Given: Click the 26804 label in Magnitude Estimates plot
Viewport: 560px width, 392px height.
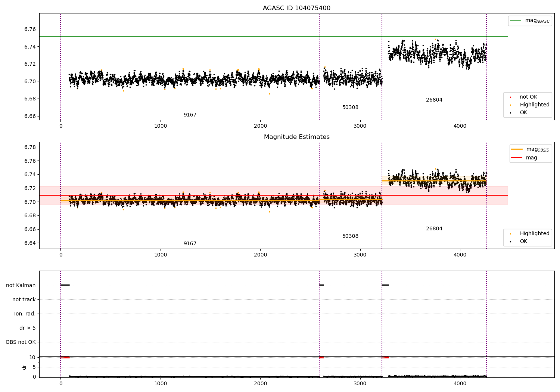Looking at the screenshot, I should click(x=434, y=228).
